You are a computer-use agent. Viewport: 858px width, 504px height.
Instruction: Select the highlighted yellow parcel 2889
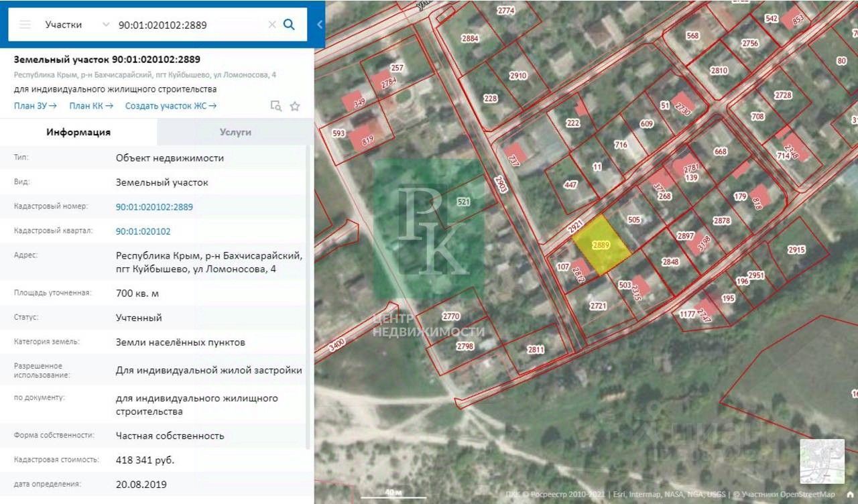point(602,245)
